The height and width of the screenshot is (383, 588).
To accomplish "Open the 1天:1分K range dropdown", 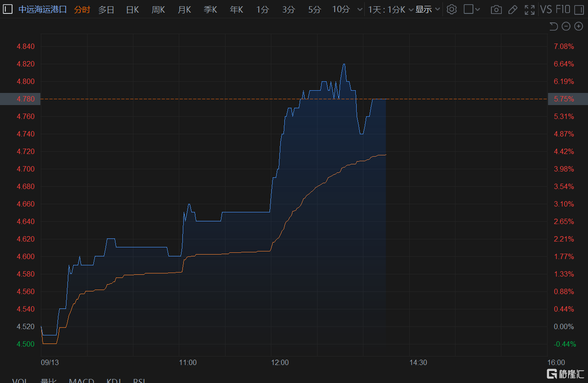I will click(391, 9).
